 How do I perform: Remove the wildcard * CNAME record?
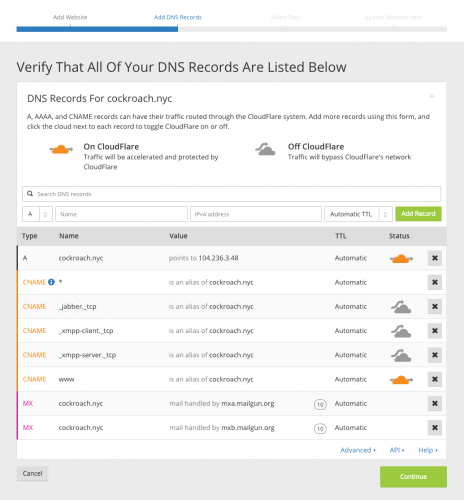point(435,282)
